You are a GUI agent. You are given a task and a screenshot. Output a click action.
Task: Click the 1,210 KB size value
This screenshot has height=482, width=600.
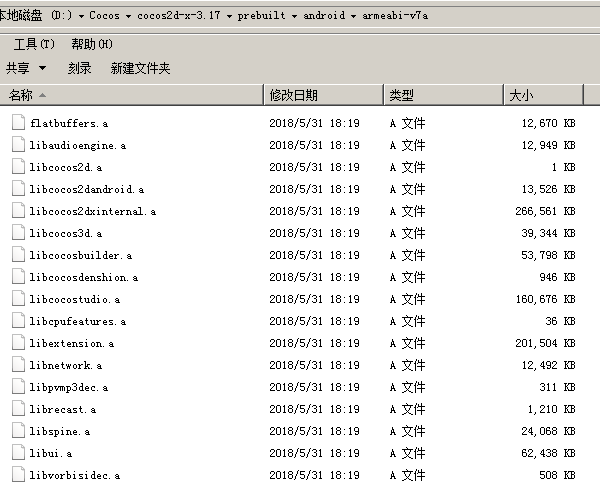(551, 409)
